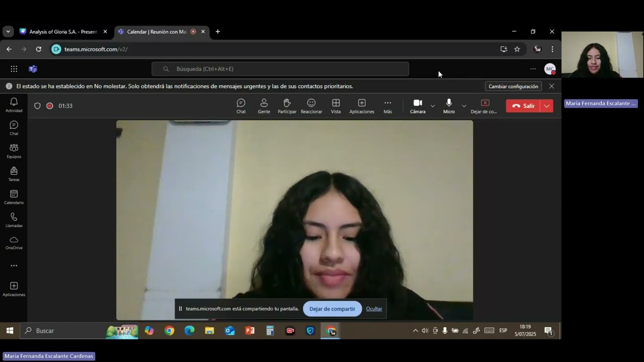
Task: Open the Microsoft 365 app launcher grid
Action: click(14, 69)
